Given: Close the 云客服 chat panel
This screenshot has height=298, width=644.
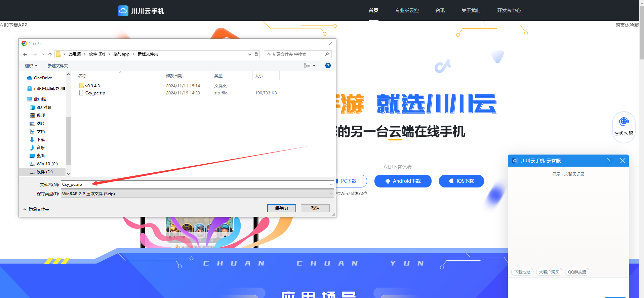Looking at the screenshot, I should [623, 161].
